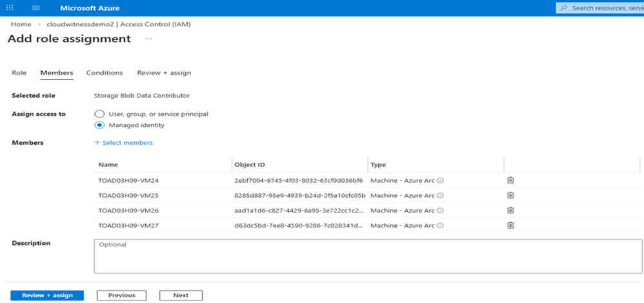Click object ID starting d63dc5bd-7ee8
Image resolution: width=644 pixels, height=303 pixels.
pos(299,225)
